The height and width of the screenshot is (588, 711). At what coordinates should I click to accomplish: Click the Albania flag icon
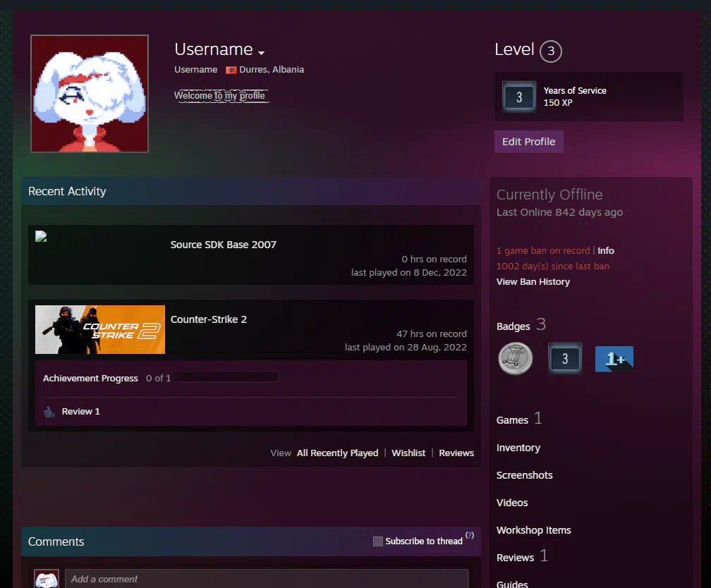click(231, 70)
